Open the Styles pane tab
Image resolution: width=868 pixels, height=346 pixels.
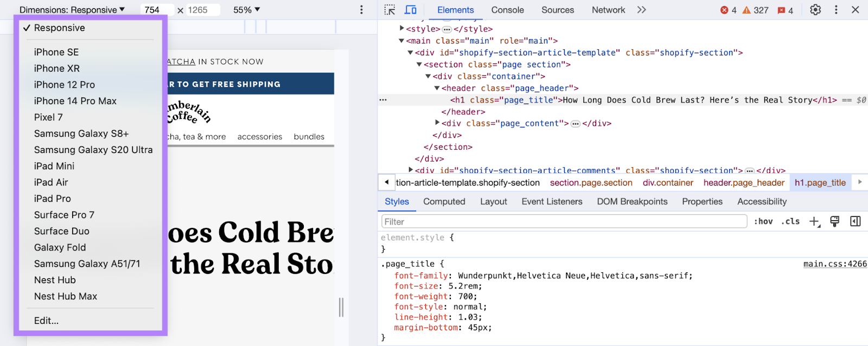[397, 201]
